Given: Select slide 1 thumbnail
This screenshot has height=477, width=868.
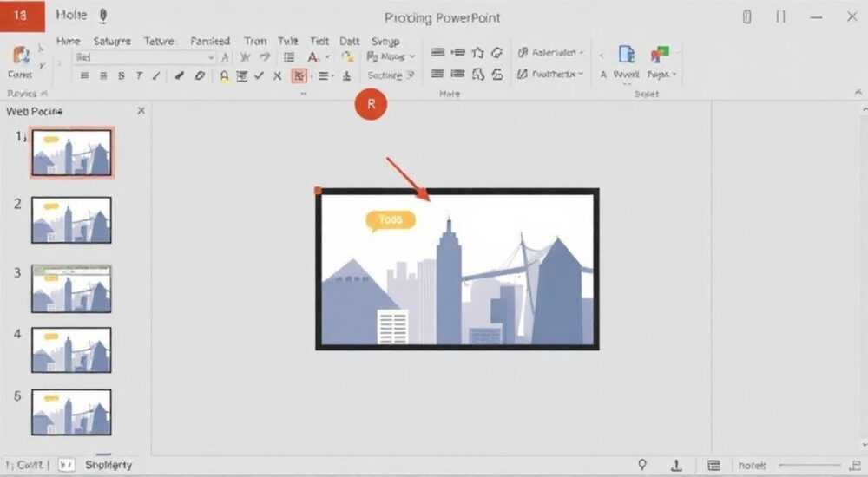Looking at the screenshot, I should pos(71,153).
